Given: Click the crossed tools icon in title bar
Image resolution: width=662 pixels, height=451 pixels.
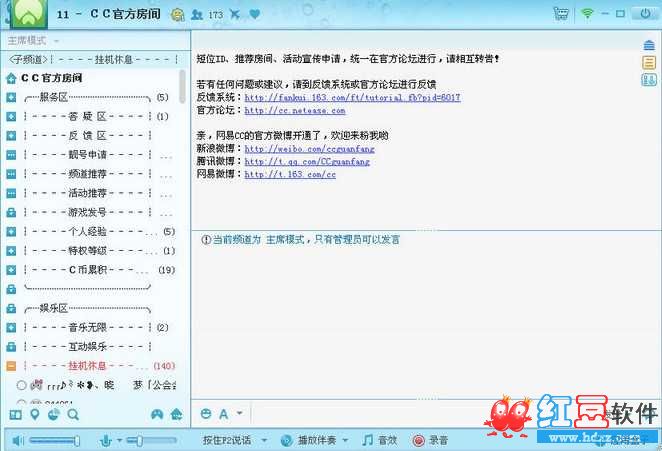Looking at the screenshot, I should click(235, 14).
